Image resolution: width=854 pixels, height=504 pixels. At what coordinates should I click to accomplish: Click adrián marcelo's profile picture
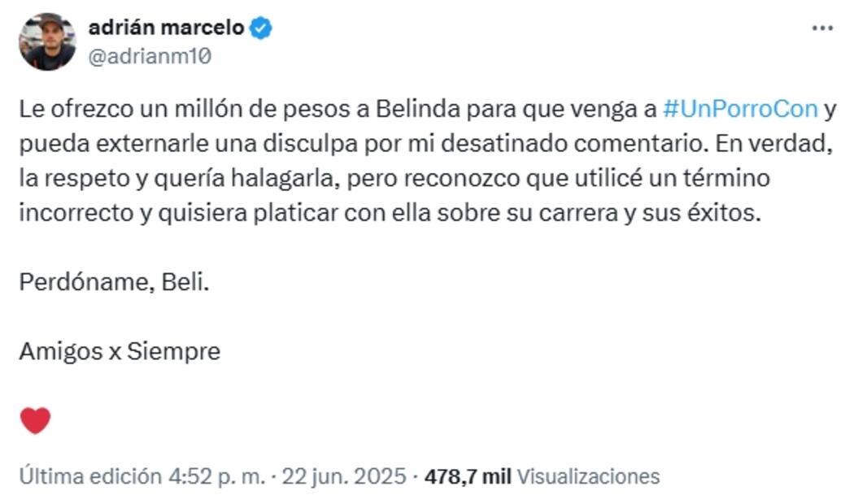tap(47, 41)
